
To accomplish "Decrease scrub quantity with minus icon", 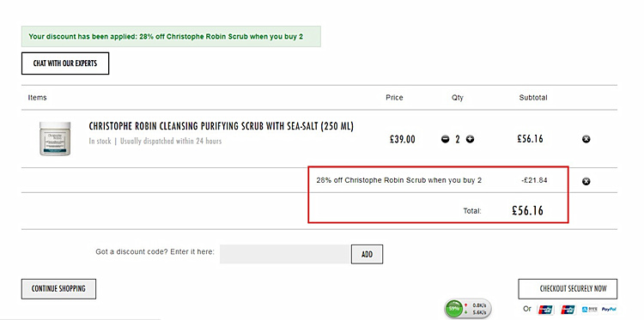I will click(445, 140).
